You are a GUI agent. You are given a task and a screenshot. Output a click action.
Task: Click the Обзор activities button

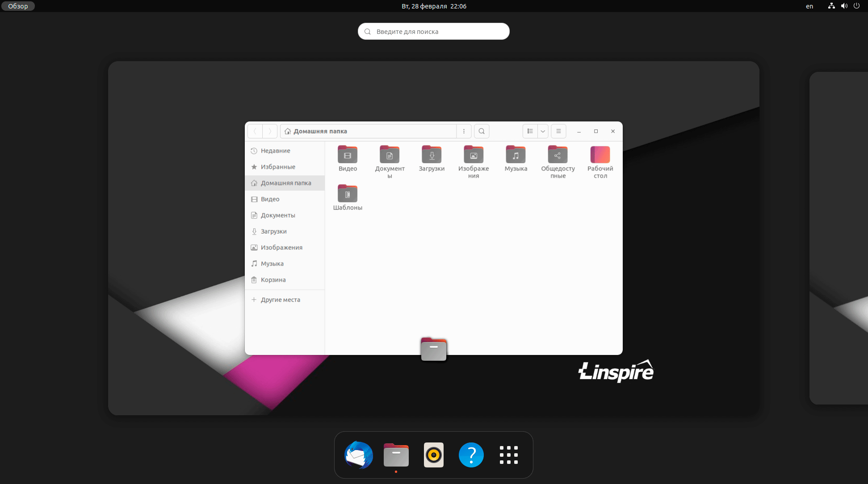click(18, 6)
